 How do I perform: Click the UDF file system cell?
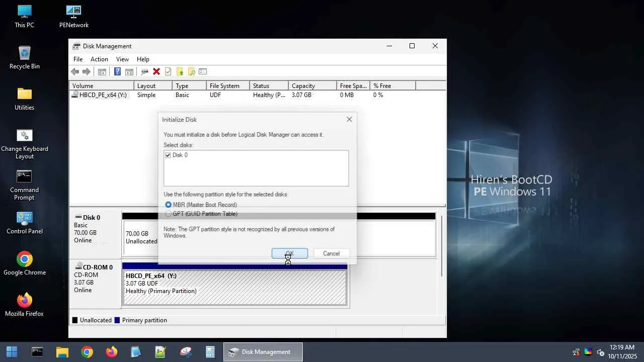pos(215,95)
